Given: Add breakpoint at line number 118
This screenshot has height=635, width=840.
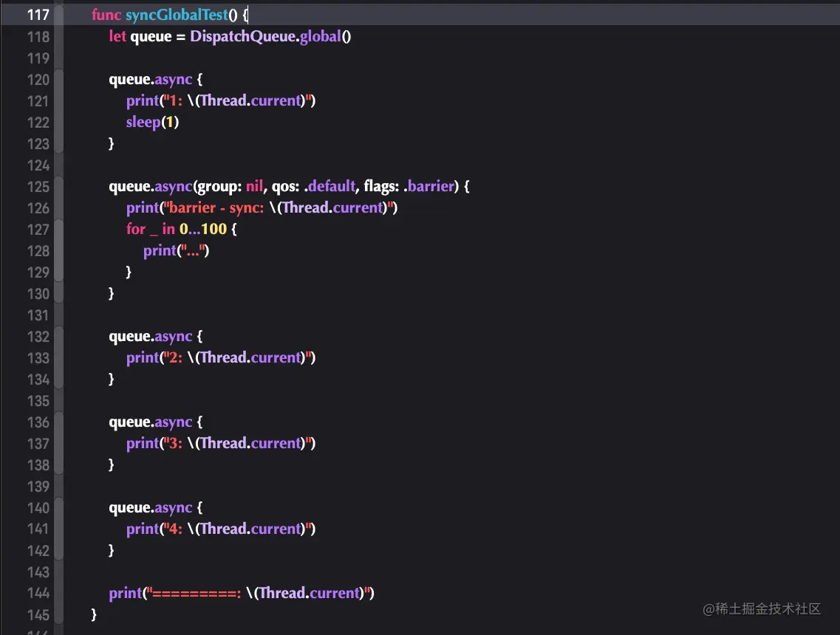Looking at the screenshot, I should click(x=38, y=36).
